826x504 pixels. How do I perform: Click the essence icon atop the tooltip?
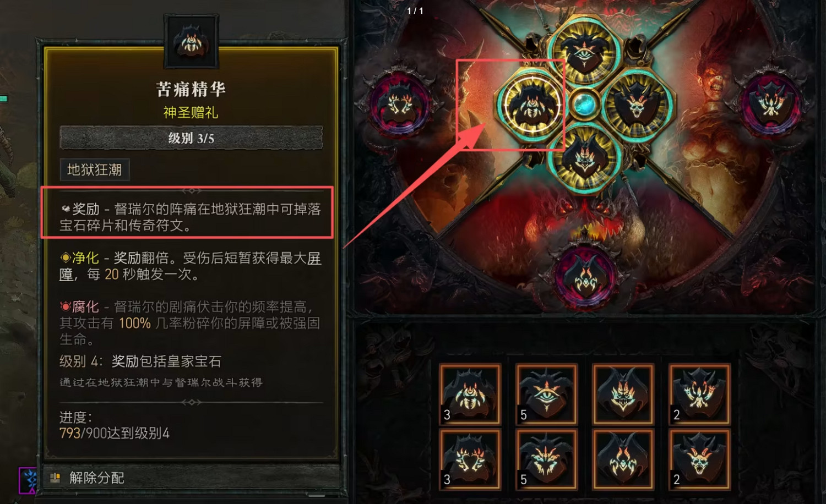191,42
